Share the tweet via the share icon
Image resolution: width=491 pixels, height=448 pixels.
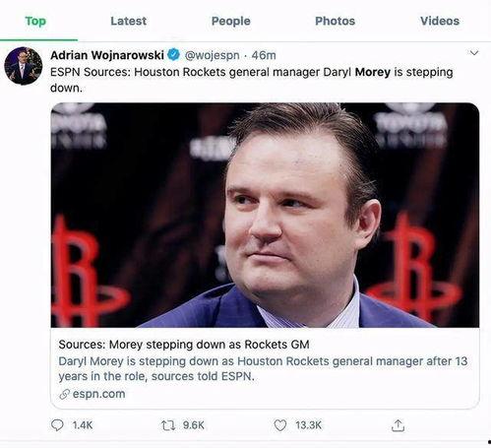(x=398, y=425)
